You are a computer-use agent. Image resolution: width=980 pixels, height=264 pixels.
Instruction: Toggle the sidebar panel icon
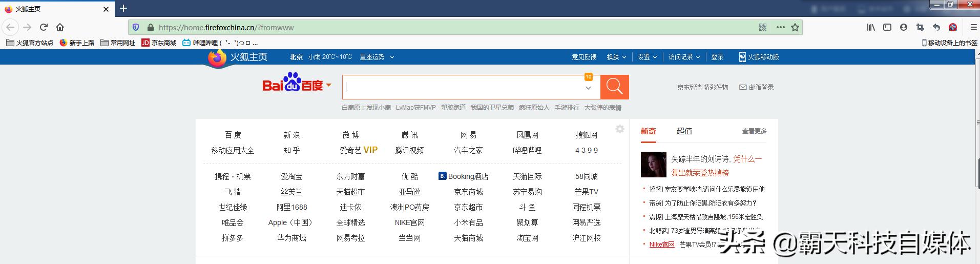[x=887, y=27]
